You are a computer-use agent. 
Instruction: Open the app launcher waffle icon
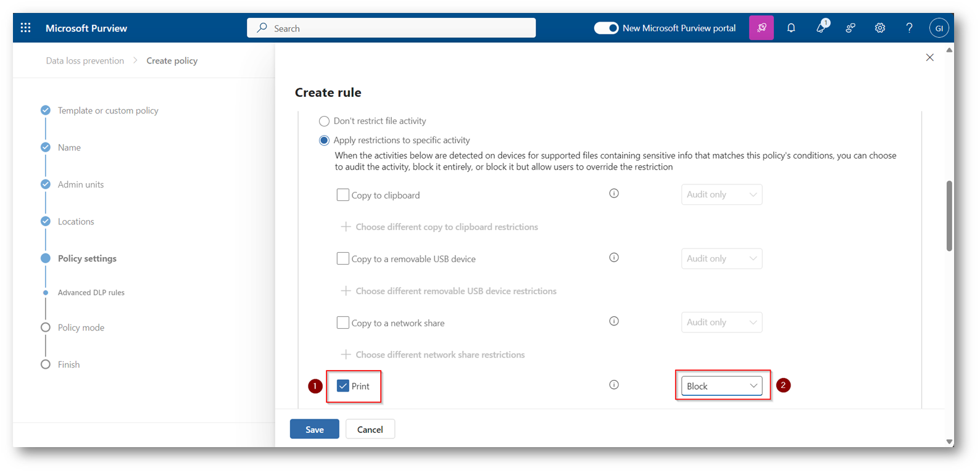25,28
